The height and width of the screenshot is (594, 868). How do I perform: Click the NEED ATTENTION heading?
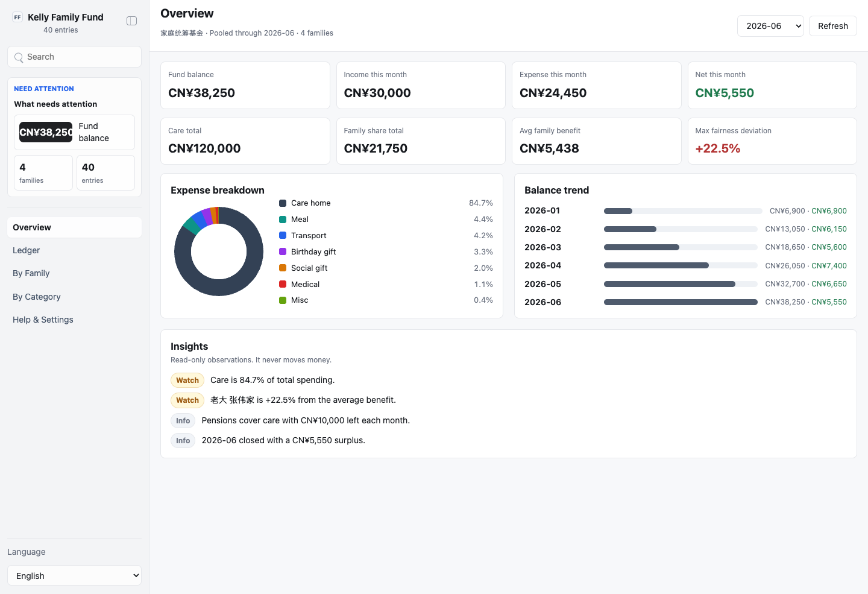[x=44, y=89]
